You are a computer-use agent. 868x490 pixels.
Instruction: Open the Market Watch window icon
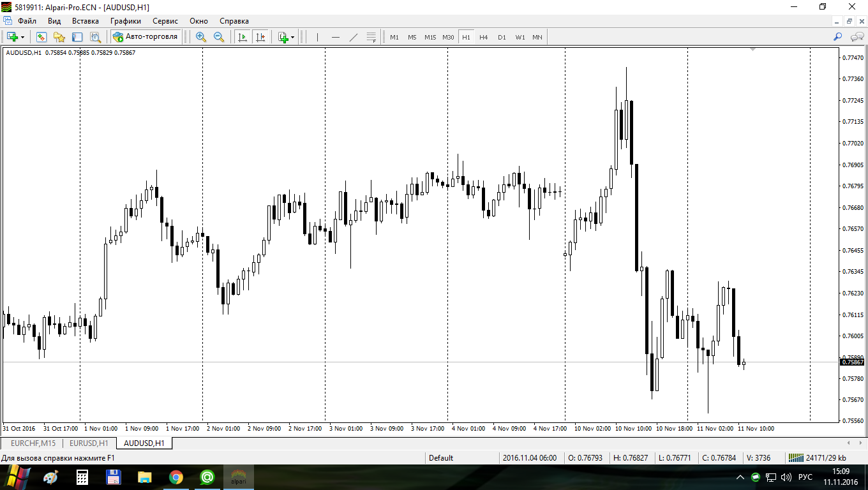click(x=41, y=37)
